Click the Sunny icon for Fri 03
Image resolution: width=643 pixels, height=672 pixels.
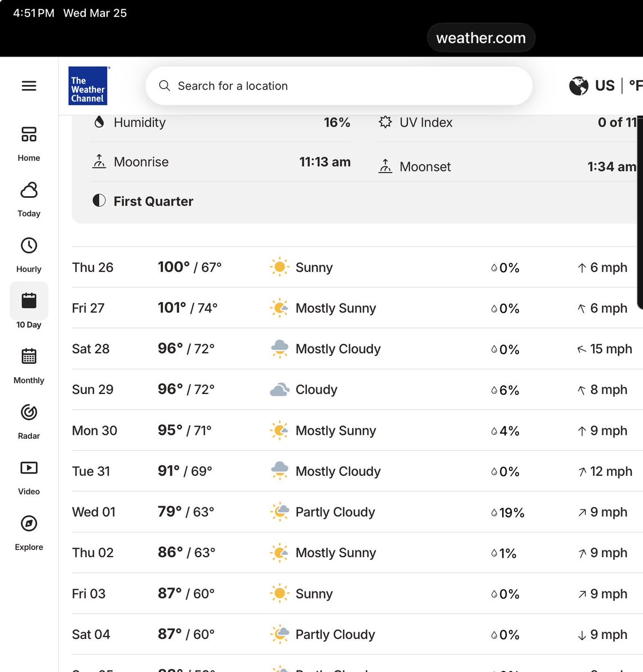[x=280, y=593]
